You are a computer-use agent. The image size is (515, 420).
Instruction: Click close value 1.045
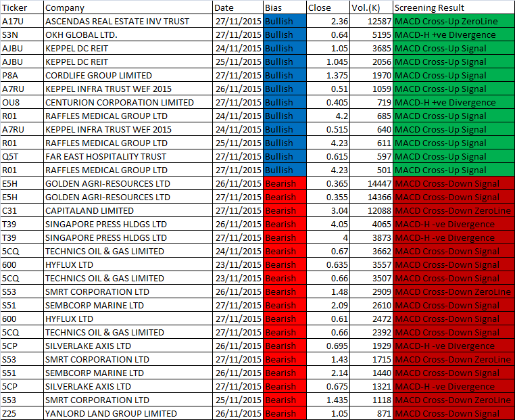tap(328, 62)
